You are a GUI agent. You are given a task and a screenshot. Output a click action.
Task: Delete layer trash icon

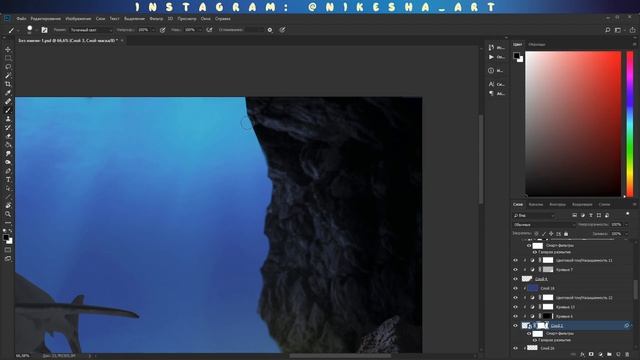pos(627,355)
